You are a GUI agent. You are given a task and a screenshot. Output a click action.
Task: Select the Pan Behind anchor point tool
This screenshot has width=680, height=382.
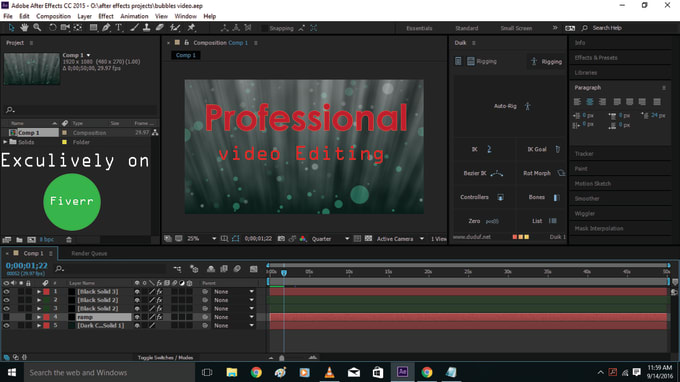78,28
